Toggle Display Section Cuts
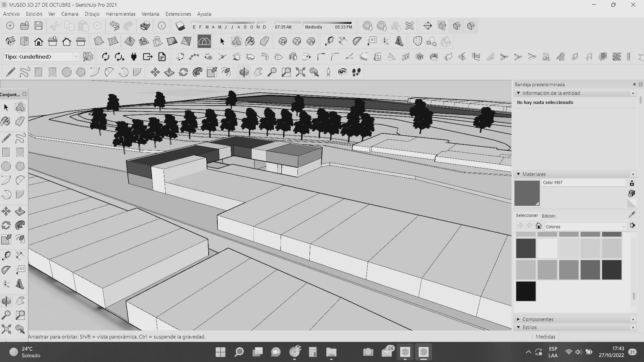Image resolution: width=644 pixels, height=362 pixels. click(x=457, y=26)
